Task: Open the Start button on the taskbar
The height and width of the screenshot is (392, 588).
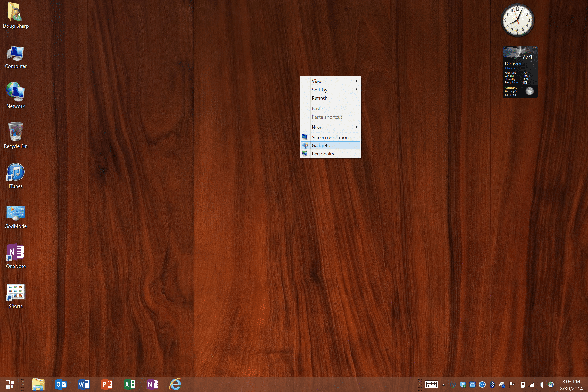Action: click(10, 384)
